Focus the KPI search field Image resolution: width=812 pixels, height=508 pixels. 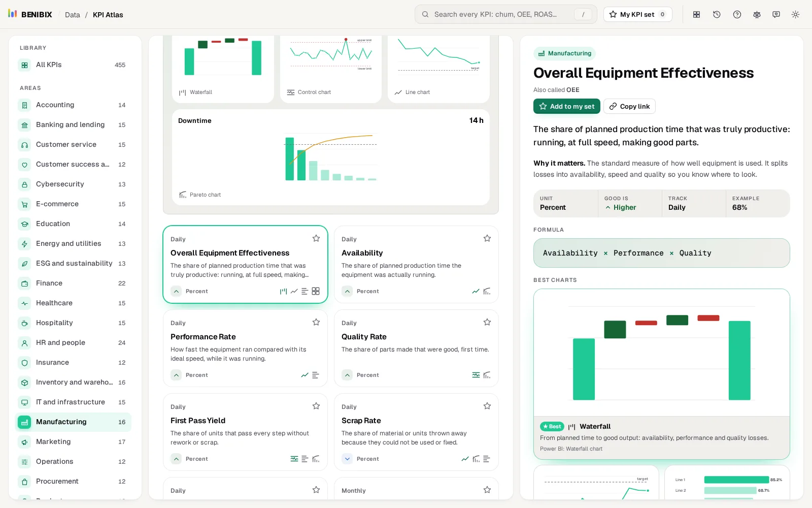[505, 14]
